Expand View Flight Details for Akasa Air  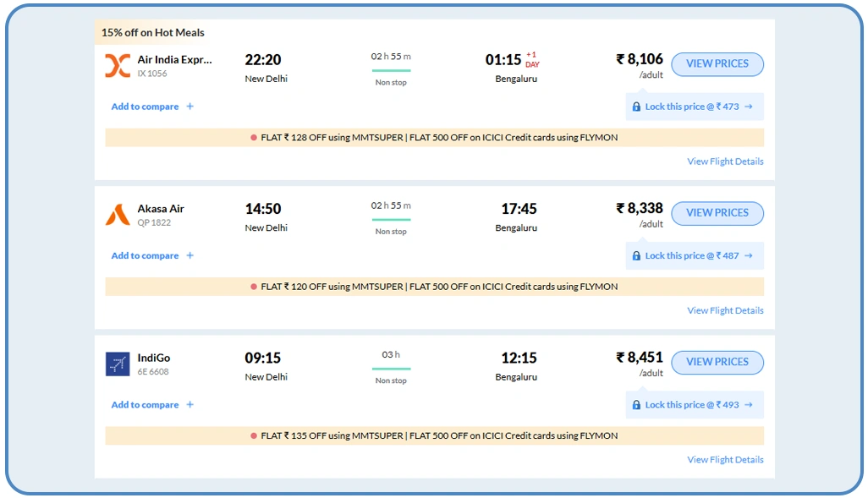click(725, 310)
